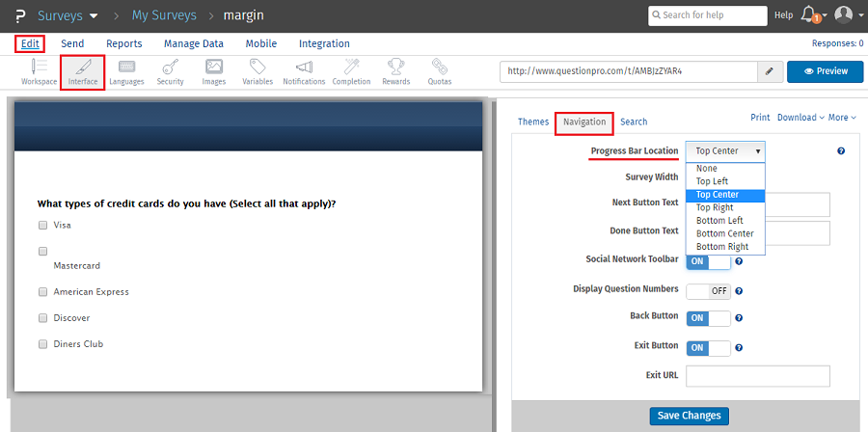This screenshot has width=868, height=432.
Task: Choose Top Center option in list
Action: (x=725, y=195)
